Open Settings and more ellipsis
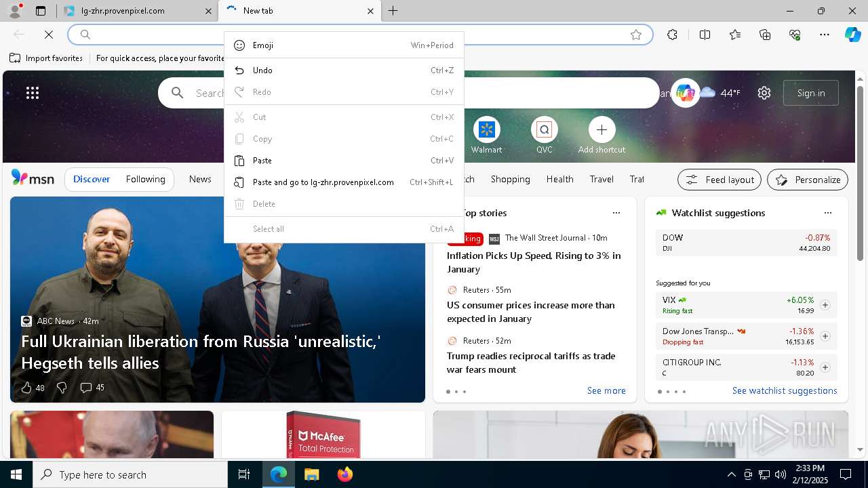 pos(825,35)
